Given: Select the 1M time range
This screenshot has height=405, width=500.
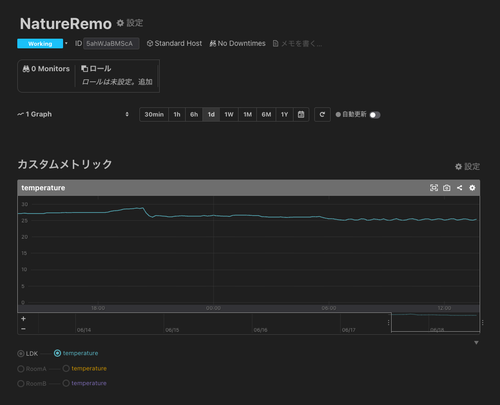Looking at the screenshot, I should 248,114.
